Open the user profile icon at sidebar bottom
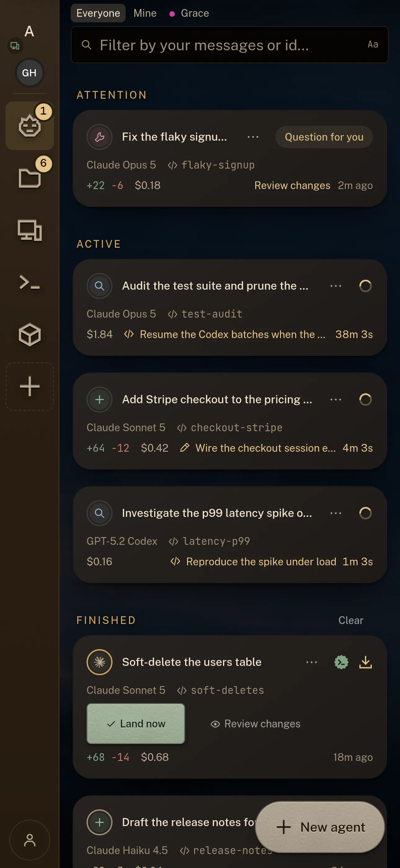The image size is (400, 868). coord(30,840)
